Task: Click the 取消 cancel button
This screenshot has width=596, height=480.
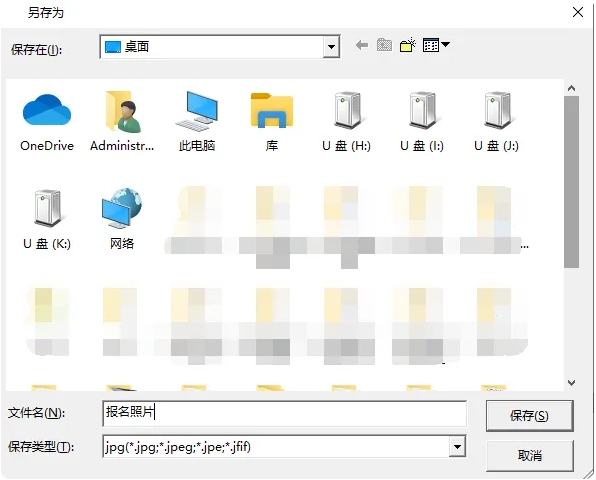Action: click(529, 455)
